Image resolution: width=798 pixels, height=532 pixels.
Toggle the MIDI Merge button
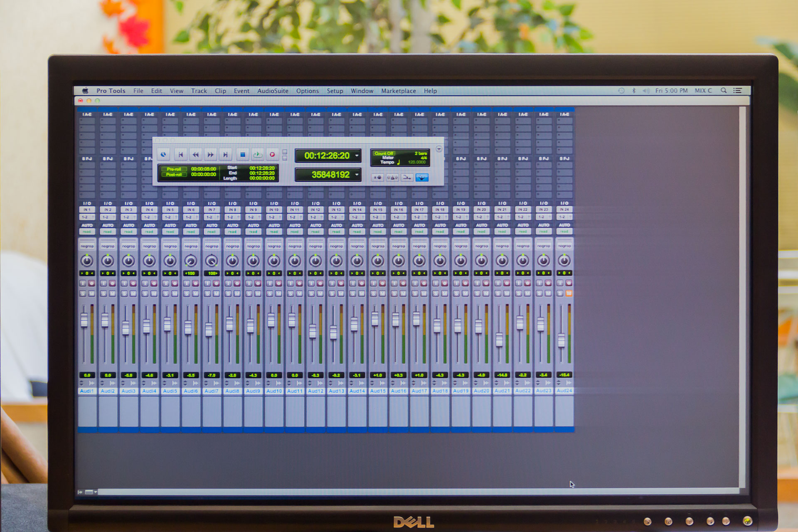[x=407, y=177]
